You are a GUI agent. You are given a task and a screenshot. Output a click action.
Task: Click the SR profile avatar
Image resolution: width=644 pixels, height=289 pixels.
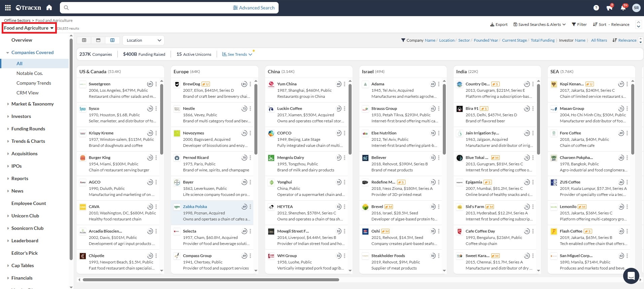(636, 8)
